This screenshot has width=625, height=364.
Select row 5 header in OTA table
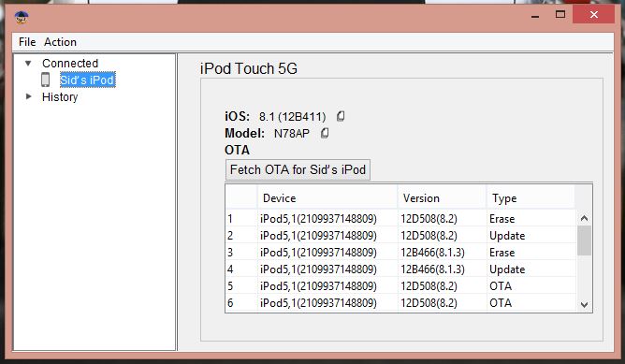click(241, 285)
